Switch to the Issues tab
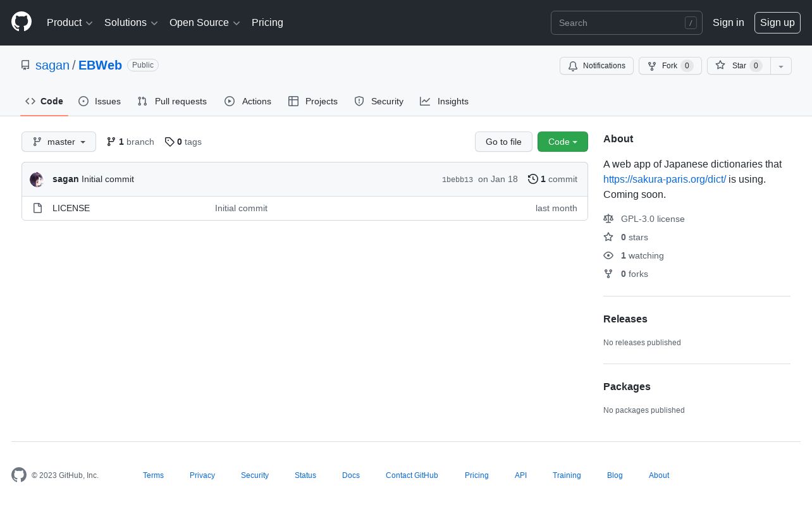The height and width of the screenshot is (514, 812). (99, 101)
